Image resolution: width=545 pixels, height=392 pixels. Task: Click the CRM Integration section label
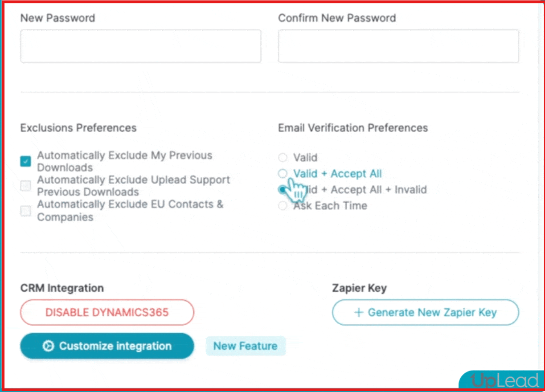click(x=61, y=288)
